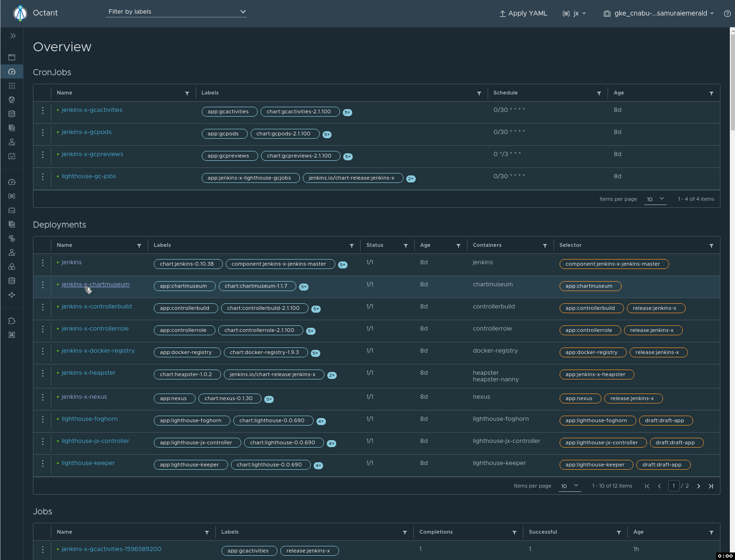Toggle the filter on the Schedule column
The image size is (735, 560).
click(599, 93)
